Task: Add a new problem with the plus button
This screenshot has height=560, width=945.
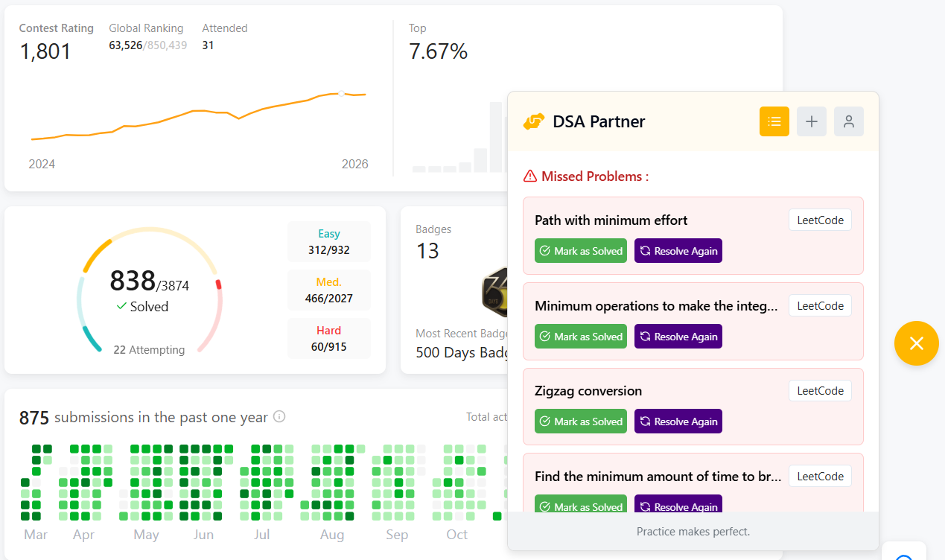Action: click(x=812, y=121)
